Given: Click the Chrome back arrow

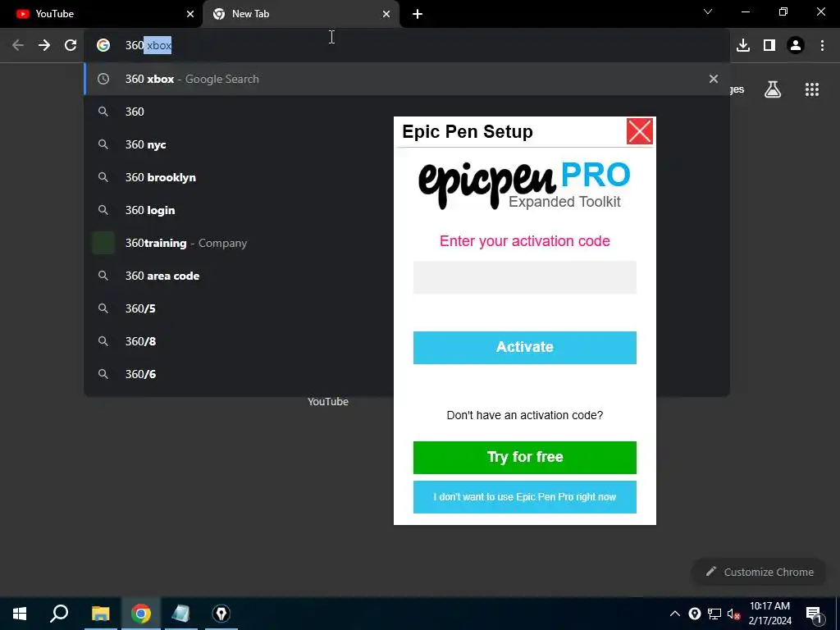Looking at the screenshot, I should tap(18, 46).
